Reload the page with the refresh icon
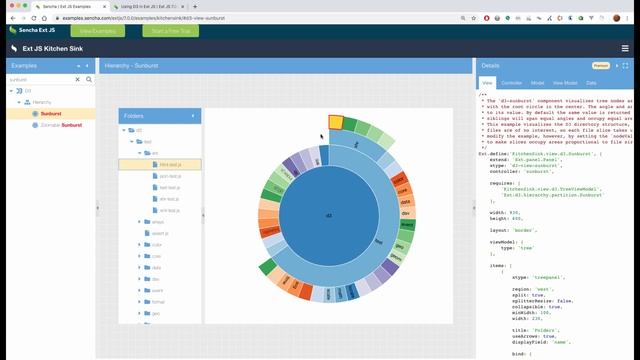Image resolution: width=640 pixels, height=360 pixels. [x=34, y=18]
